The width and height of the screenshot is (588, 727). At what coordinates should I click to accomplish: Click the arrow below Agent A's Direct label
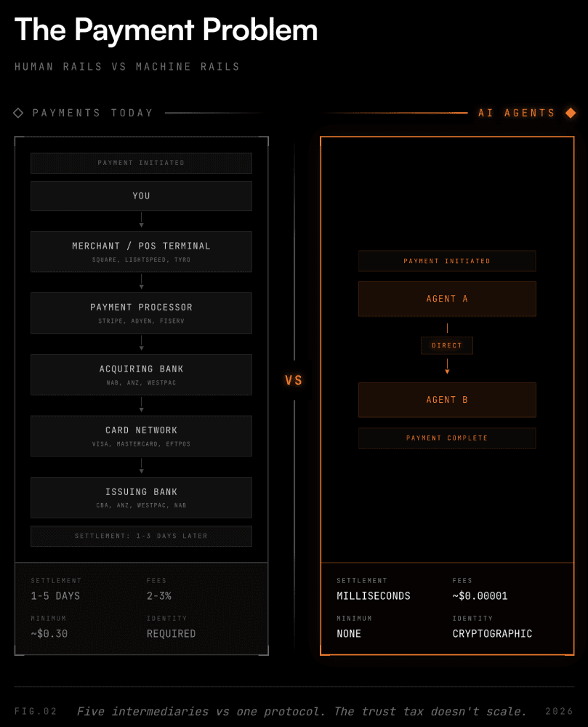coord(447,366)
